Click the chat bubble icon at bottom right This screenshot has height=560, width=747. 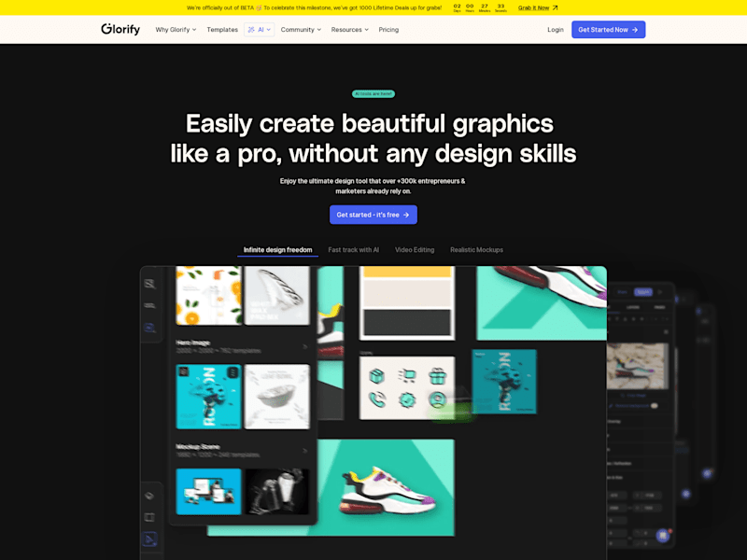pos(663,536)
